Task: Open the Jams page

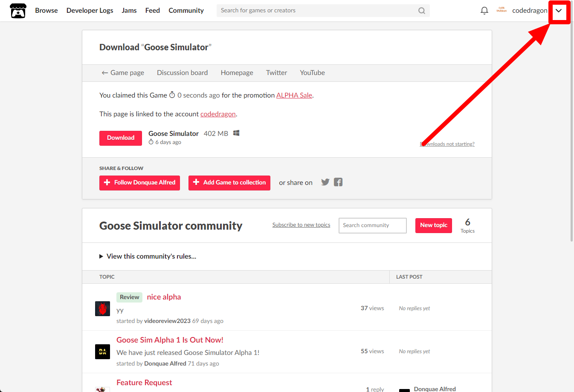Action: [x=129, y=10]
